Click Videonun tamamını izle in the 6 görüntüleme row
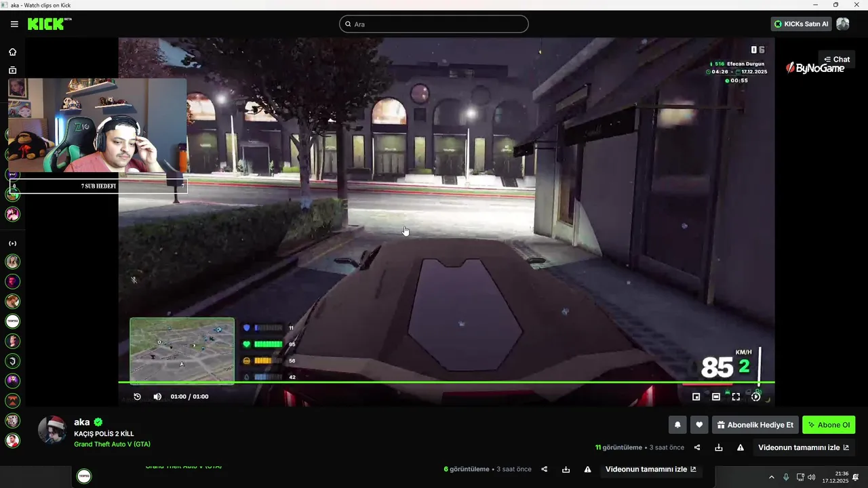This screenshot has width=868, height=488. click(650, 469)
